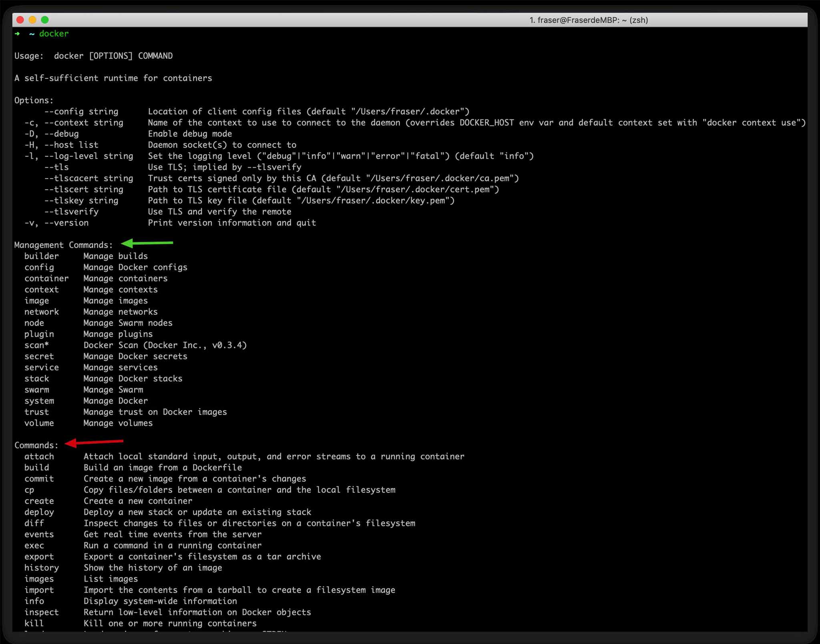Select the green docker command prompt text

54,34
